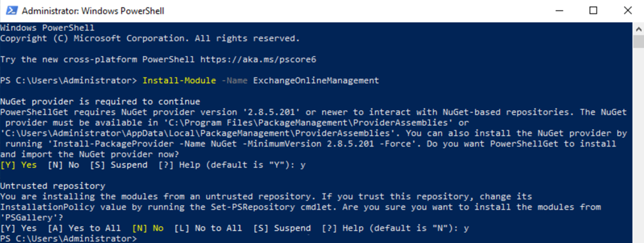Click the [A] Yes to All option
Viewport: 644px width, 243px height.
pyautogui.click(x=84, y=228)
